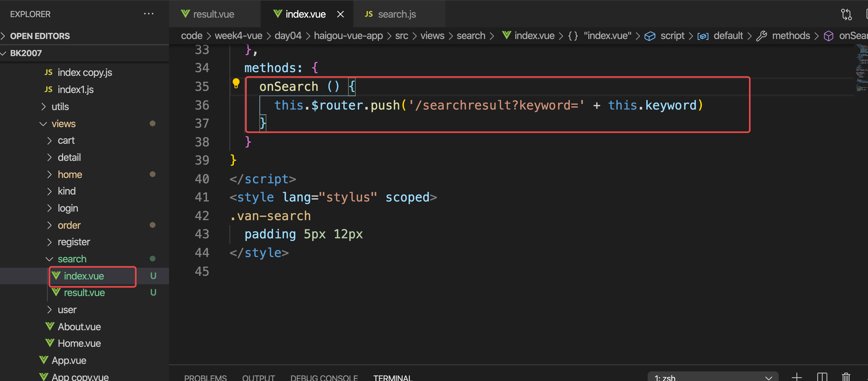Viewport: 868px width, 381px height.
Task: Close the index.vue editor tab
Action: pyautogui.click(x=340, y=14)
